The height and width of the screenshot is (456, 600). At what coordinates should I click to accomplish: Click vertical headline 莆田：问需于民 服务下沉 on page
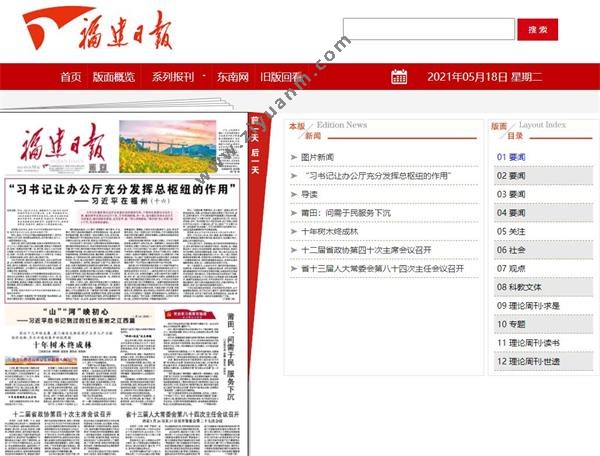click(x=230, y=357)
